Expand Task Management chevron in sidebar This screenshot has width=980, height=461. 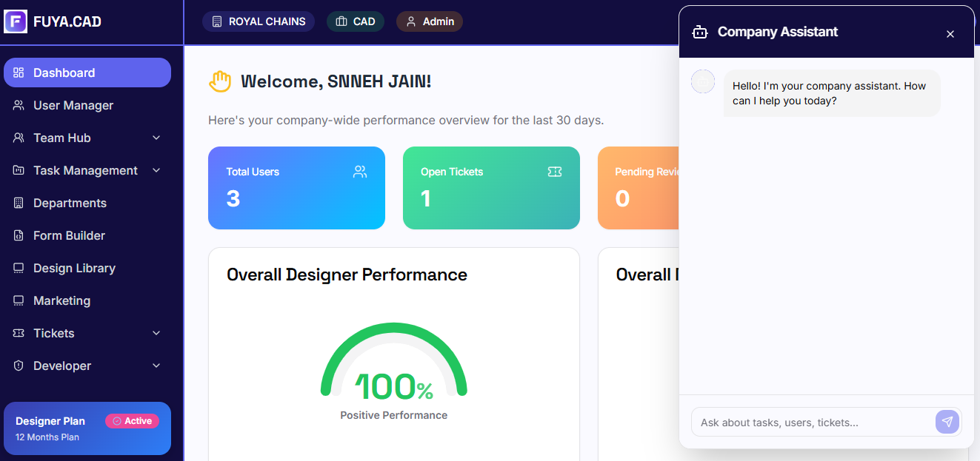tap(156, 170)
